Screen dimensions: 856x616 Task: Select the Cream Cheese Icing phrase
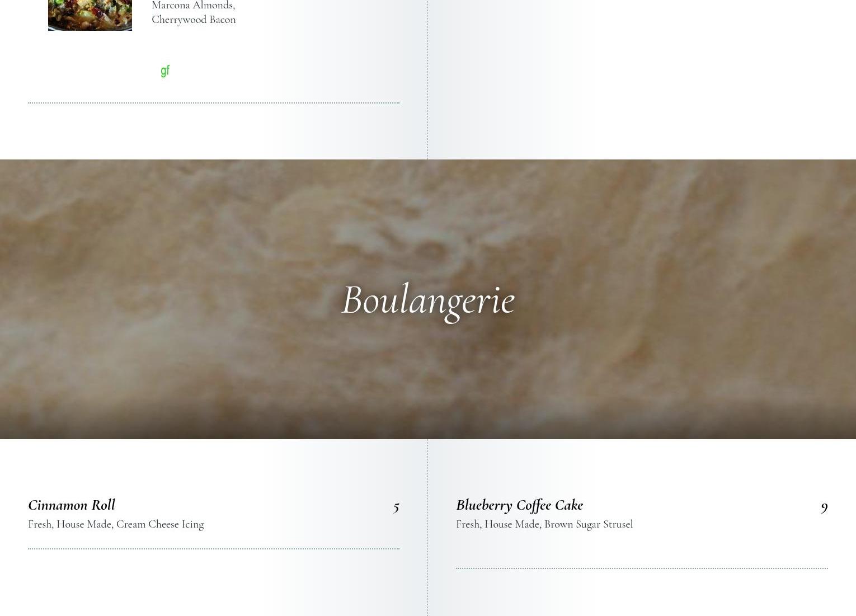160,524
